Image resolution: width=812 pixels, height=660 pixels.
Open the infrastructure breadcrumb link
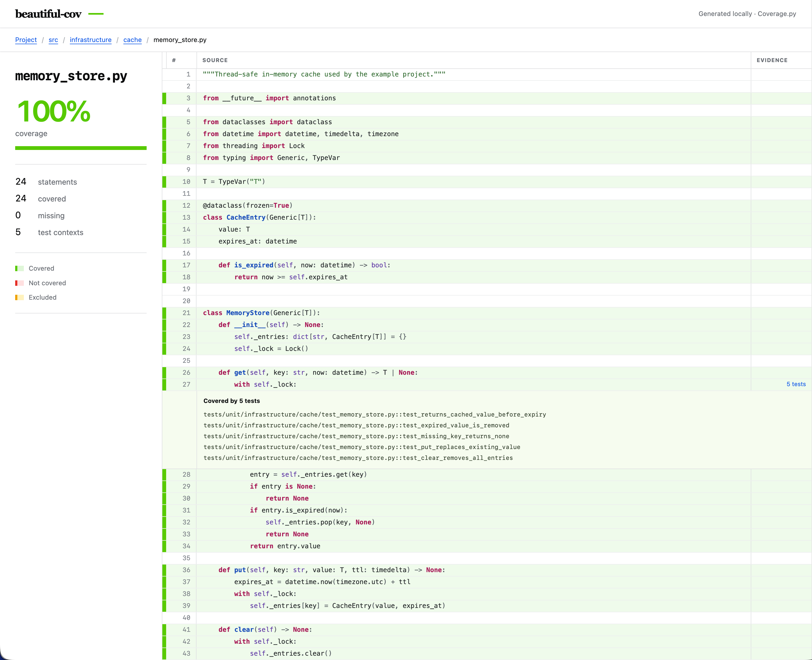91,40
